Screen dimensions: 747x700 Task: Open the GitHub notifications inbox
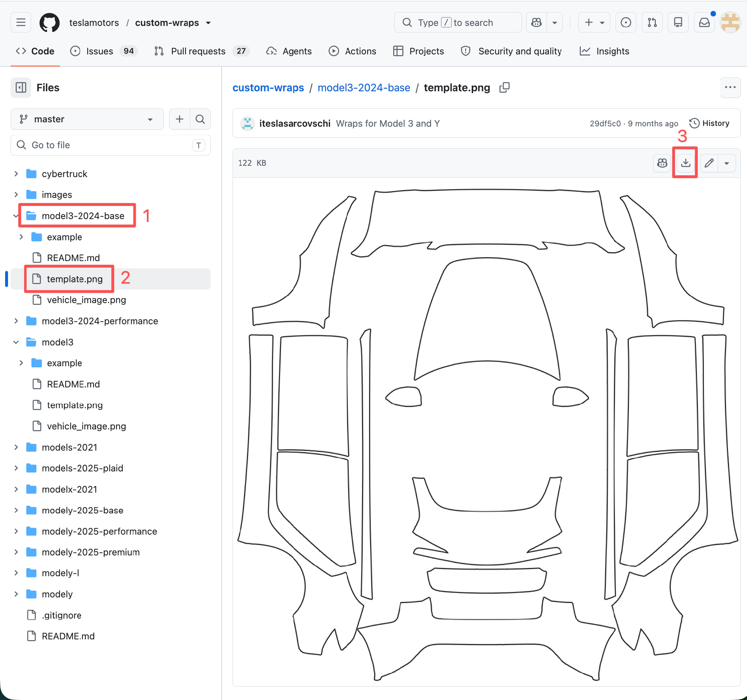coord(704,23)
